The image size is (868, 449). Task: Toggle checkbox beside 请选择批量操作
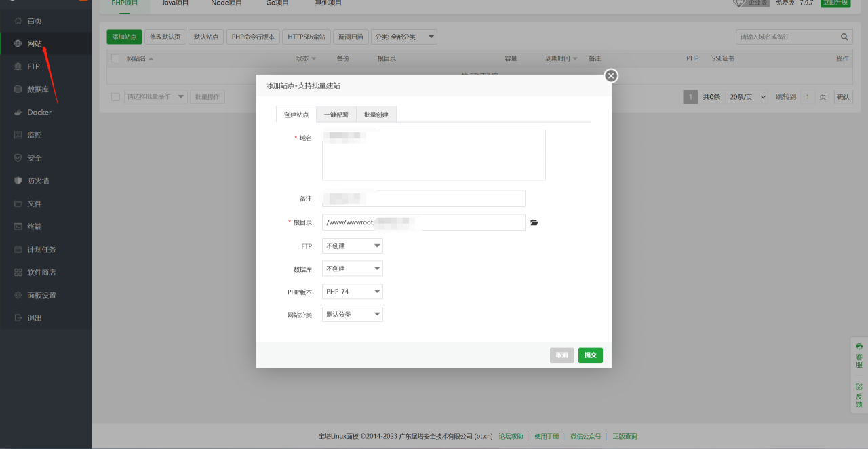pyautogui.click(x=115, y=97)
